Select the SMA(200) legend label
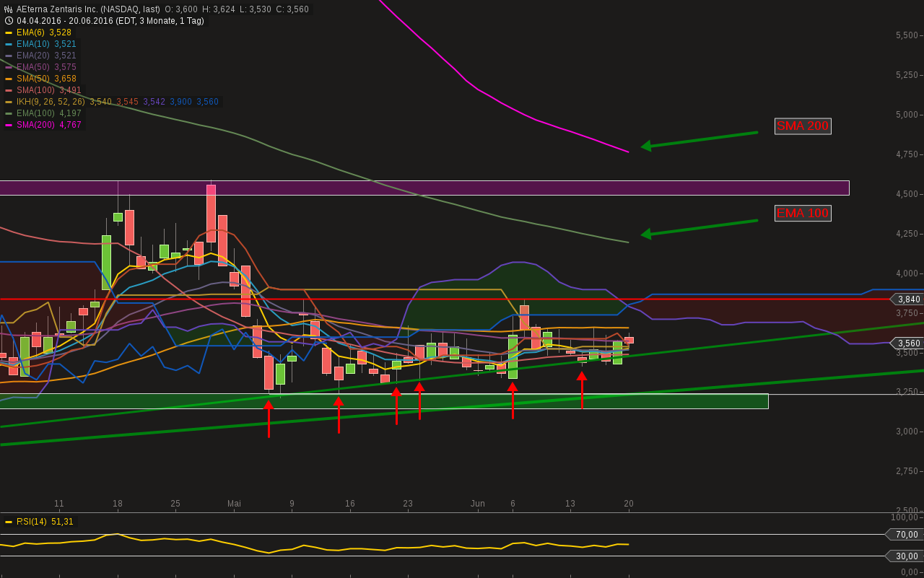This screenshot has width=924, height=578. click(x=35, y=125)
